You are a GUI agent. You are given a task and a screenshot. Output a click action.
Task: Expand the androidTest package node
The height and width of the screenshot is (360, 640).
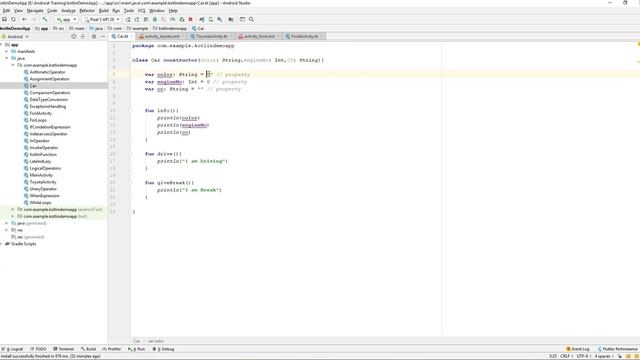13,209
